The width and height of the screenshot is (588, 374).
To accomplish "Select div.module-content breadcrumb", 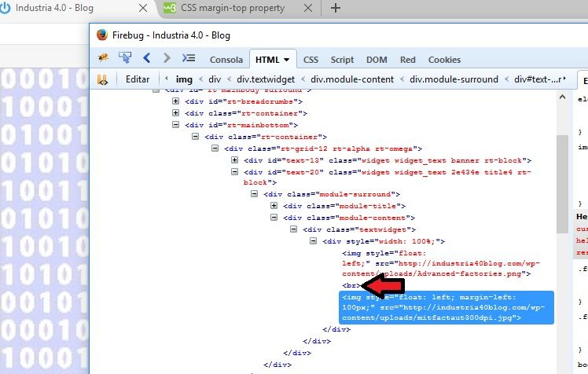I will 352,79.
